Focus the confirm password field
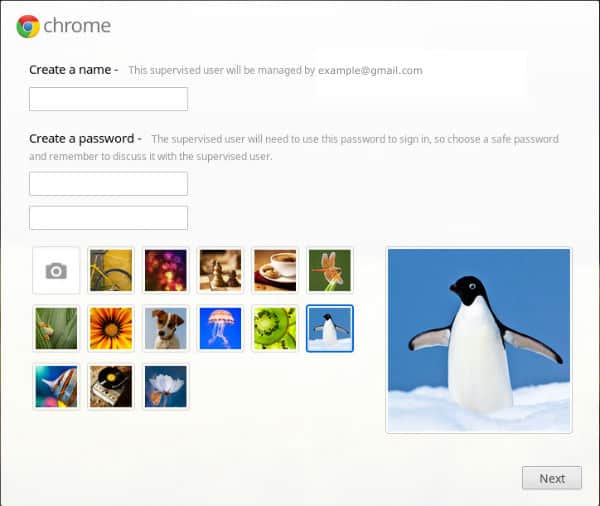The width and height of the screenshot is (600, 506). [x=108, y=218]
